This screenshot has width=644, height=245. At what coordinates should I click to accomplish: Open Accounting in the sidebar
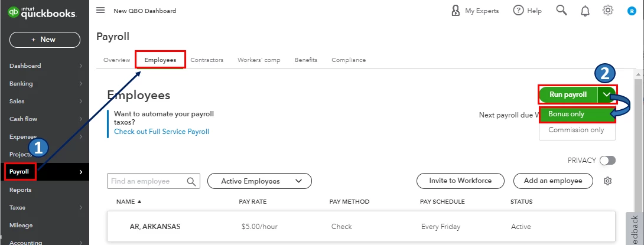(x=25, y=242)
